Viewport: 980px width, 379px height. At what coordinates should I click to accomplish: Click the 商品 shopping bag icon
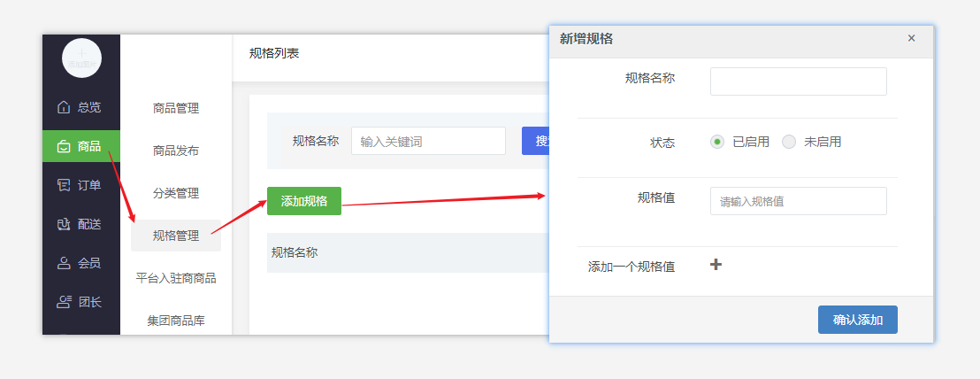point(64,146)
